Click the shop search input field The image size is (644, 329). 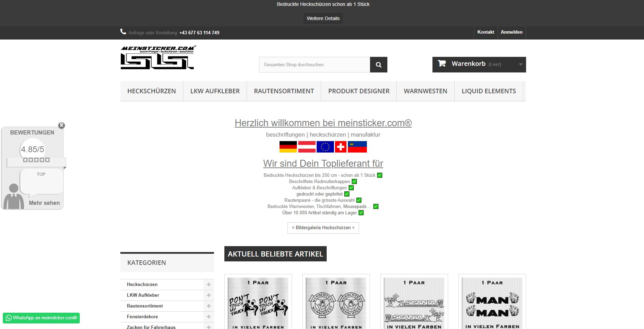pos(314,65)
